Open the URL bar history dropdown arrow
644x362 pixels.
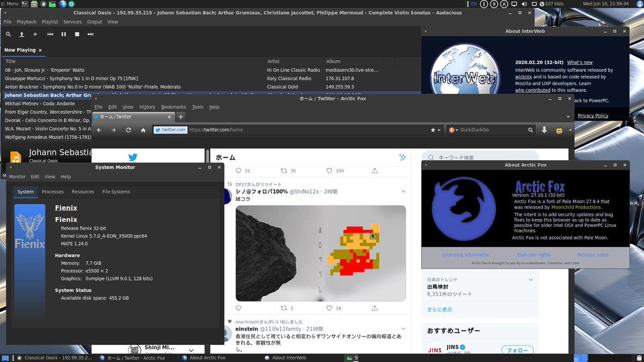(440, 130)
